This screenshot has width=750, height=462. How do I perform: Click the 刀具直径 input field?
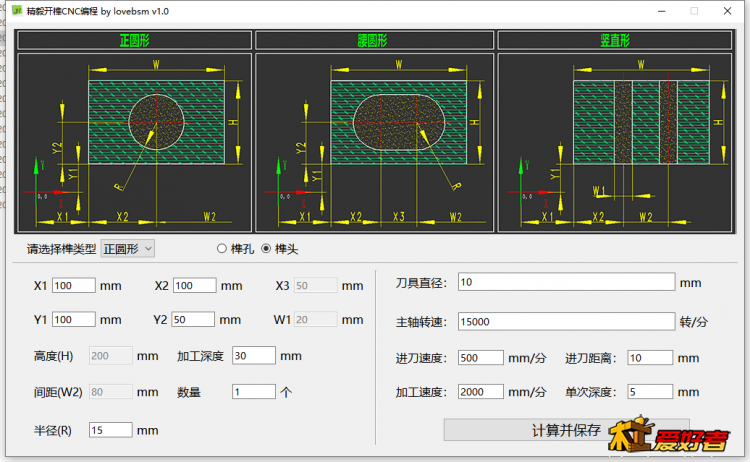(x=566, y=282)
